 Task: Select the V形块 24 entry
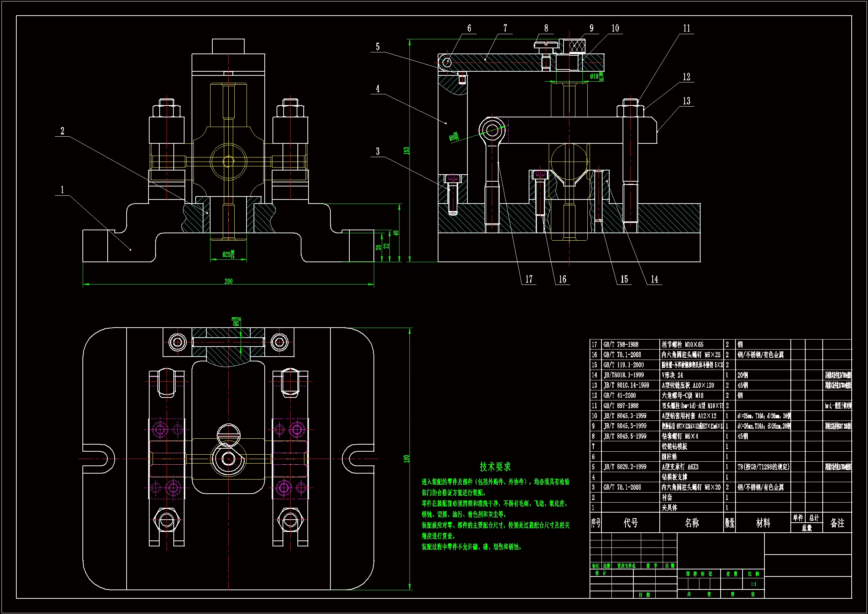[x=672, y=375]
